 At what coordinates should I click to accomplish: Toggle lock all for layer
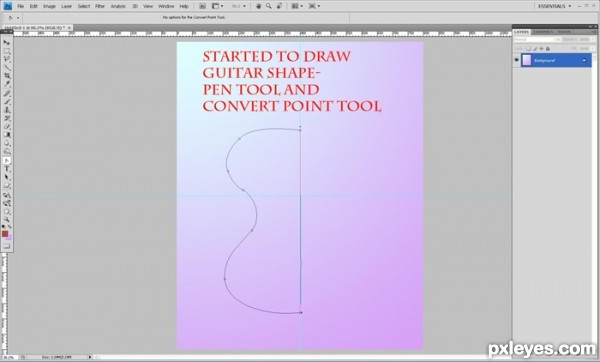[x=548, y=49]
